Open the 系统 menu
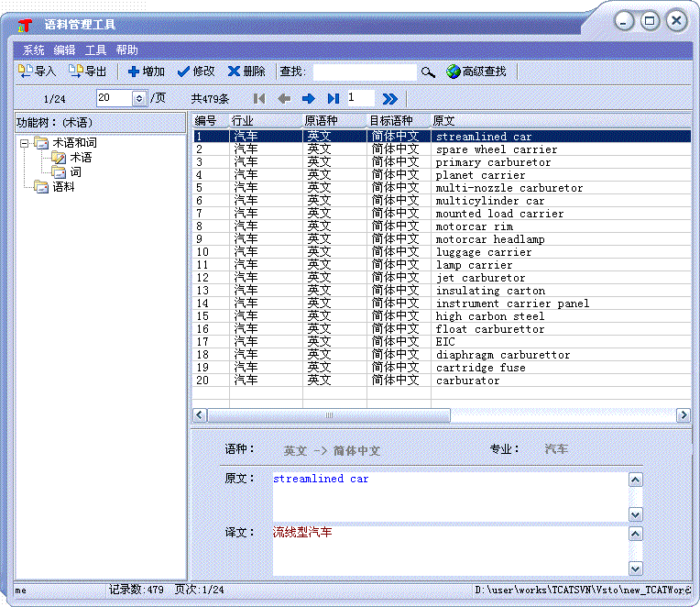700x607 pixels. pyautogui.click(x=34, y=50)
